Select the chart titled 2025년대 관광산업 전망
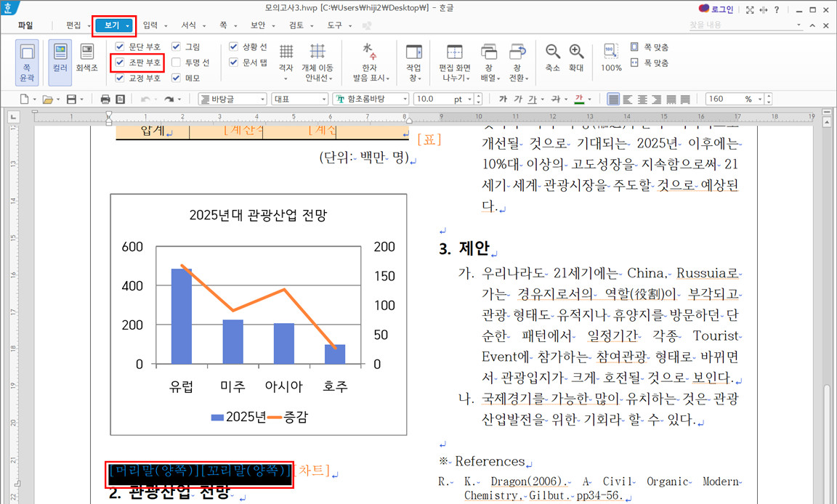This screenshot has height=504, width=837. [259, 314]
